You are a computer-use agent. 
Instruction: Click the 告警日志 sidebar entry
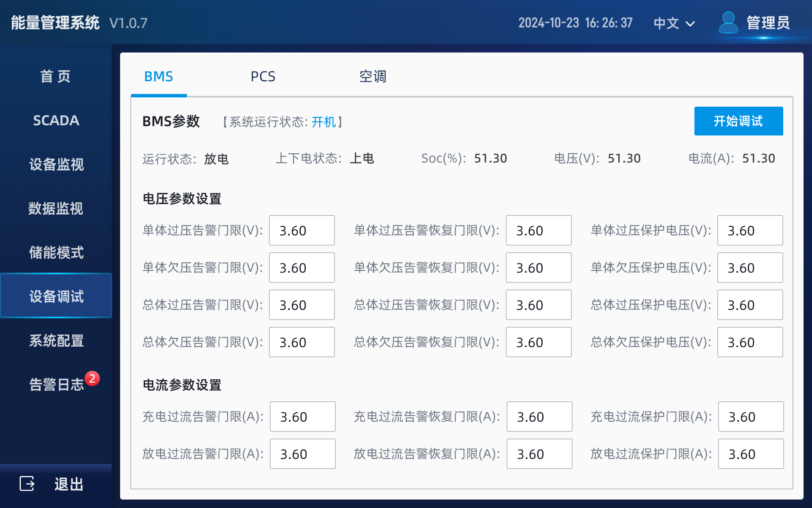click(57, 384)
